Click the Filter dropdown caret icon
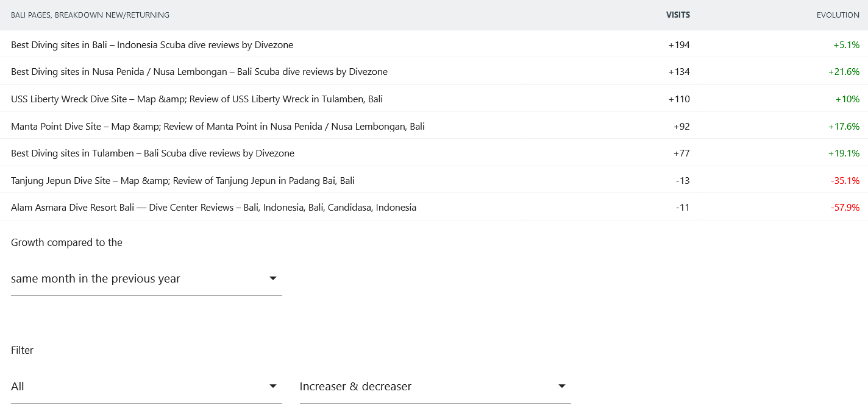868x411 pixels. click(x=273, y=385)
